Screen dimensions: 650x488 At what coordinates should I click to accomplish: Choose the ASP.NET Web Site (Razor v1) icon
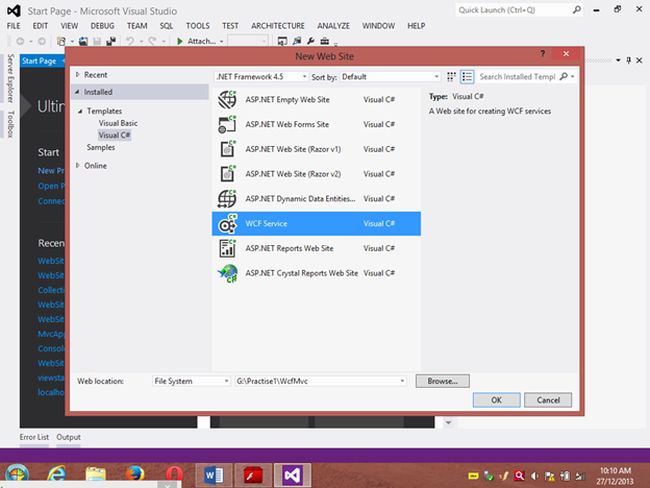pos(227,149)
